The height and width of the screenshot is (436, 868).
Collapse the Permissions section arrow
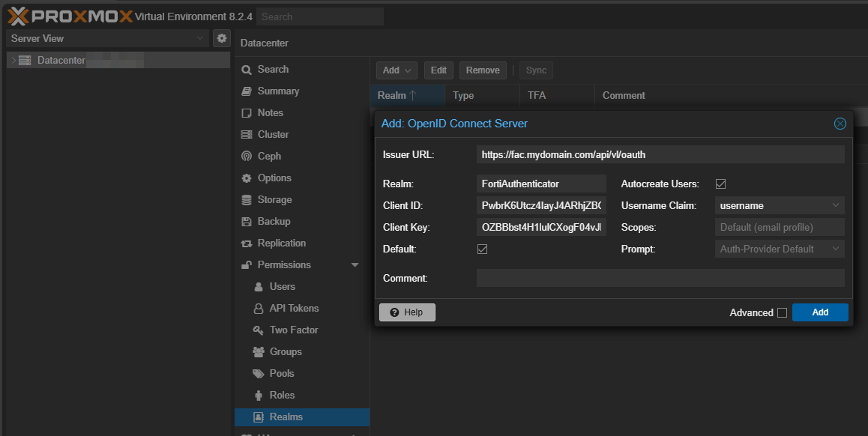point(355,265)
